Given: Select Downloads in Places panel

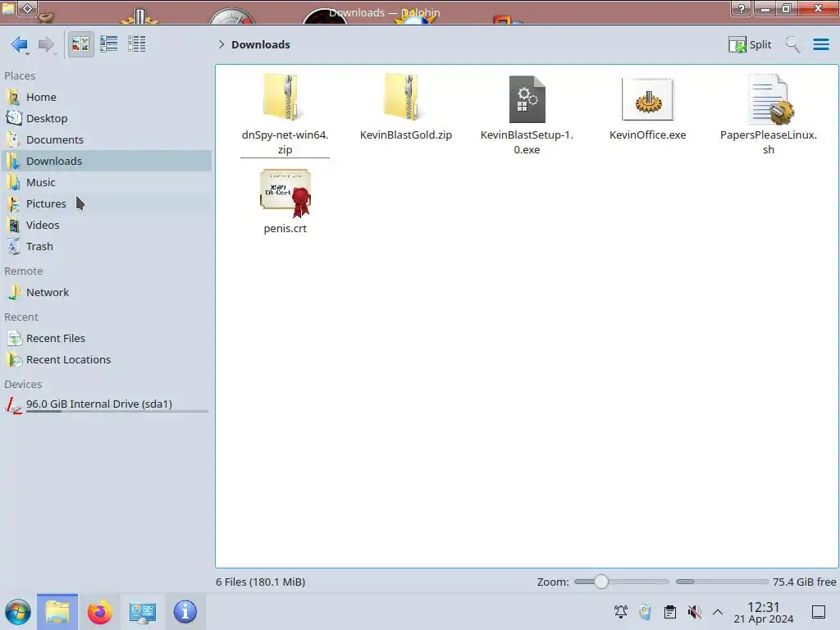Looking at the screenshot, I should 107,161.
